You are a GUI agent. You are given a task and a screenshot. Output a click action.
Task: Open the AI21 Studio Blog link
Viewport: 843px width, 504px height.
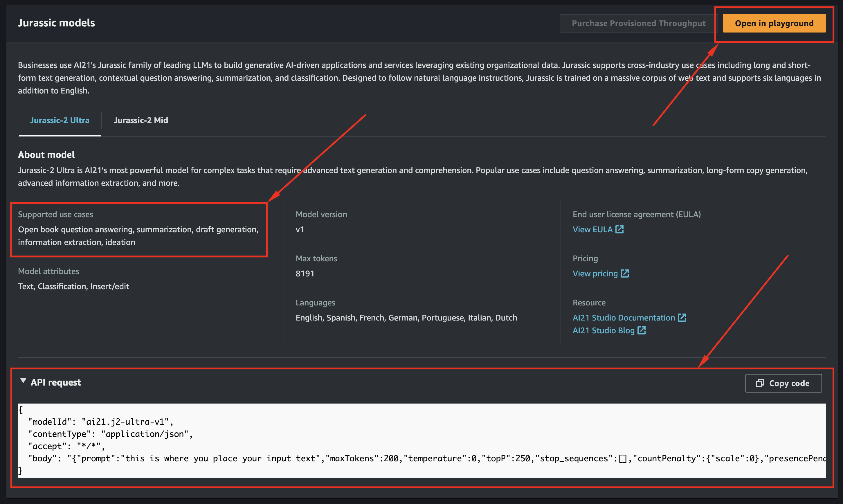point(603,331)
